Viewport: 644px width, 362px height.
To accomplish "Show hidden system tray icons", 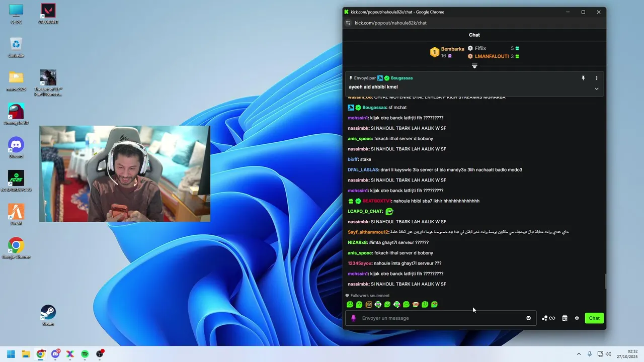I will [x=579, y=354].
